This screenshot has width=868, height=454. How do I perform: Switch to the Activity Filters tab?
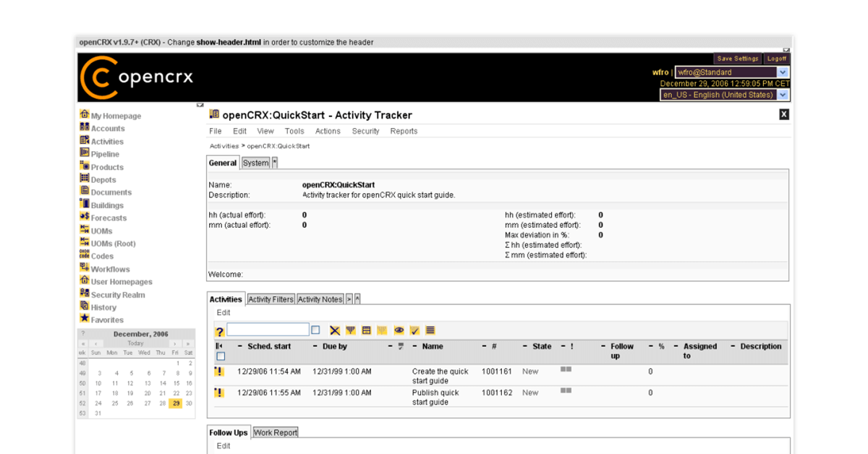coord(271,299)
